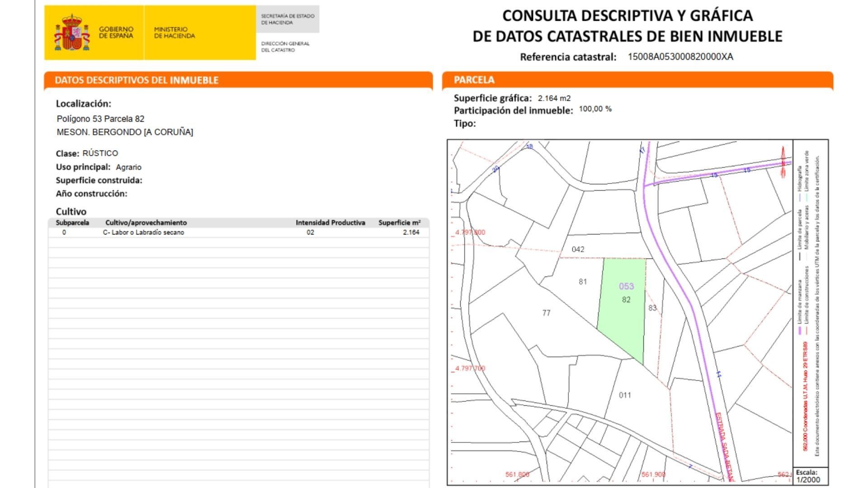This screenshot has width=868, height=488.
Task: Click parcel 83 label on the map
Action: pos(652,308)
